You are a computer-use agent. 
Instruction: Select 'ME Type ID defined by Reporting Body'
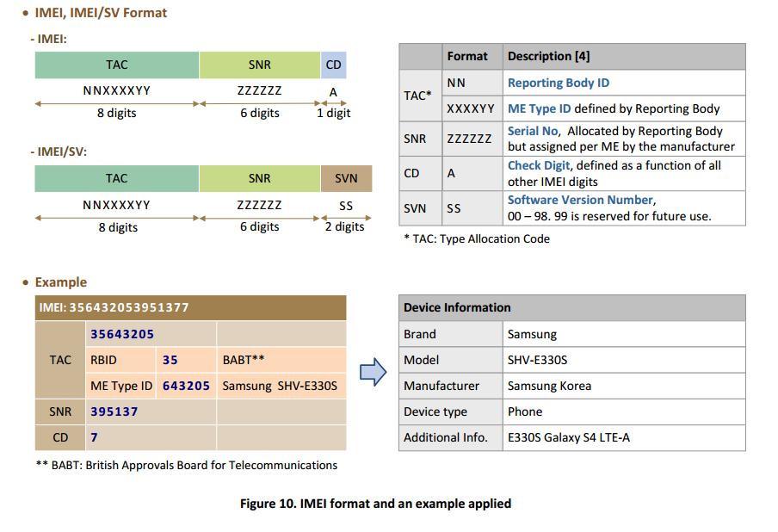[x=614, y=108]
